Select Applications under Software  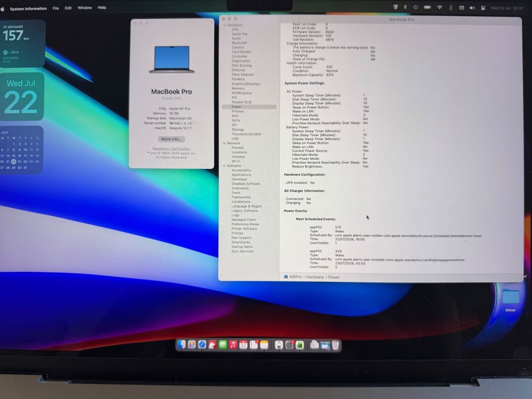coord(241,175)
